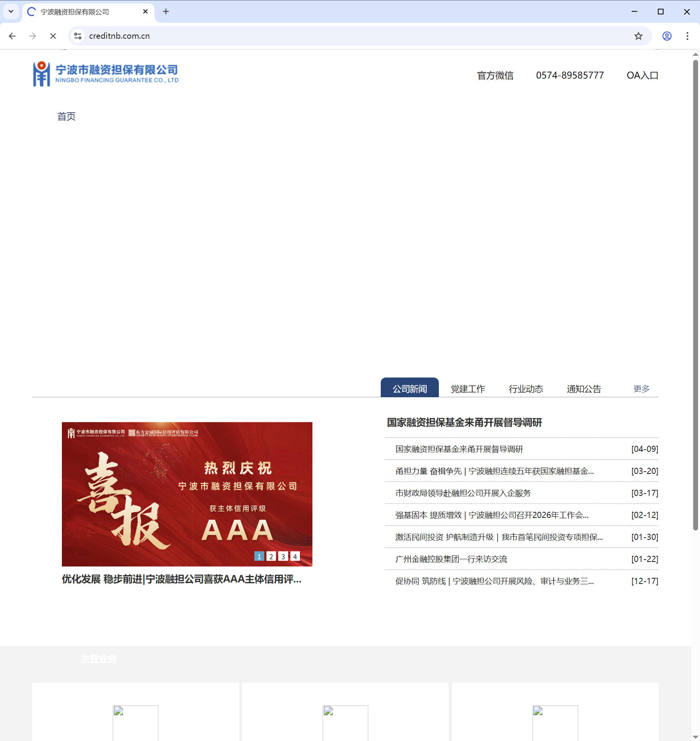
Task: Click the AAA rating banner image
Action: click(187, 493)
